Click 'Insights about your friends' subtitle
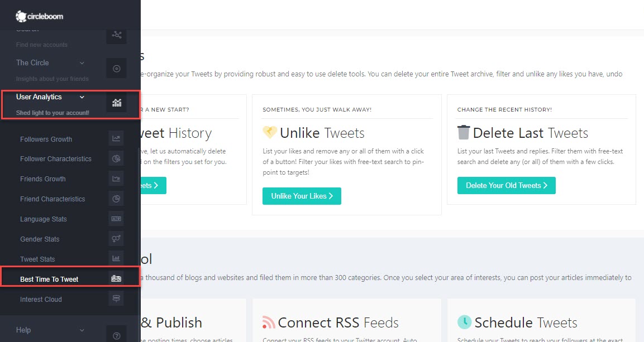 (52, 79)
